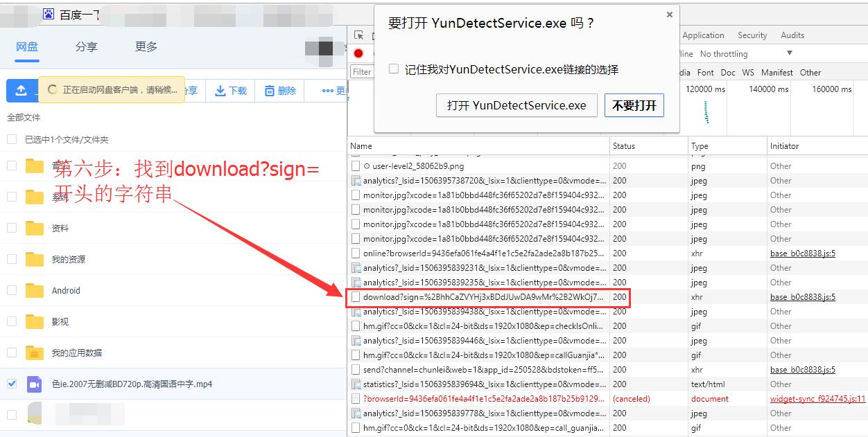The width and height of the screenshot is (868, 437).
Task: Open the 色je.2007 mp4 file name
Action: [132, 384]
